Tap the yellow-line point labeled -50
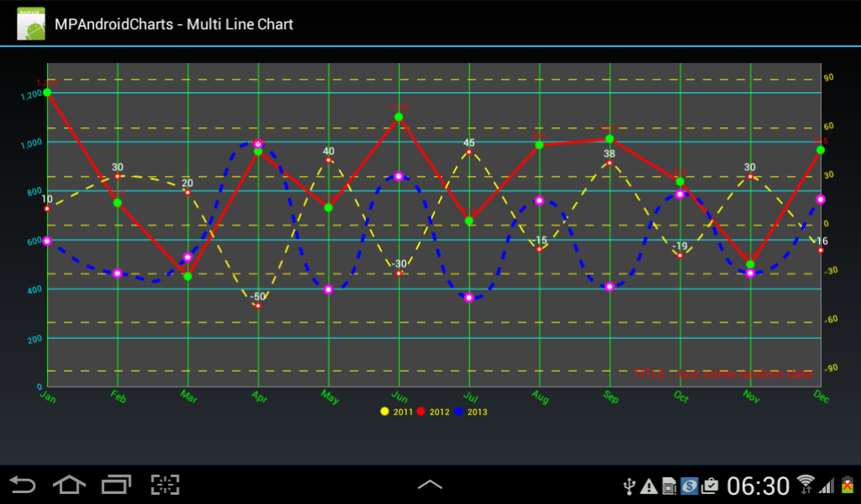 [x=258, y=306]
